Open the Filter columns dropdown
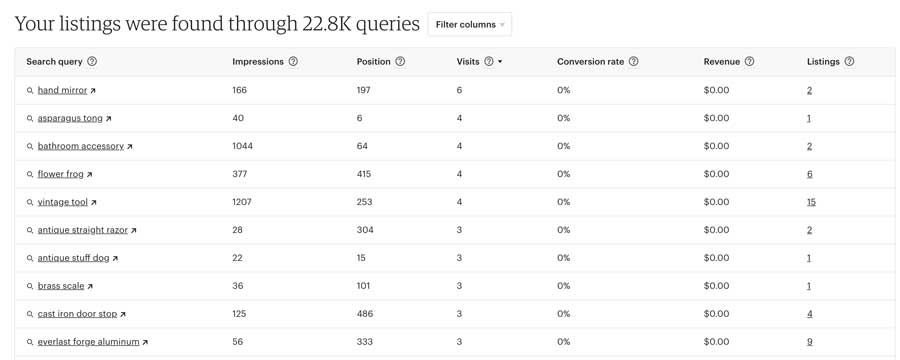The height and width of the screenshot is (360, 900). (x=470, y=25)
